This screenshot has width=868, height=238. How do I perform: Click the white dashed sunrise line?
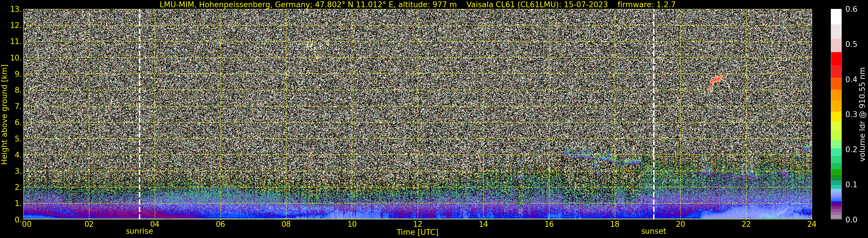point(139,114)
